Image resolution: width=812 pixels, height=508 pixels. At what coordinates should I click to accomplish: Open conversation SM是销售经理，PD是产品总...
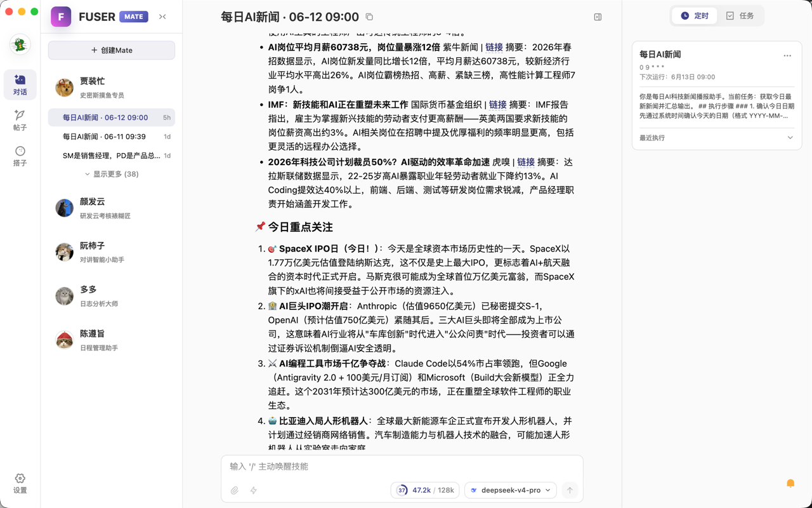coord(112,156)
